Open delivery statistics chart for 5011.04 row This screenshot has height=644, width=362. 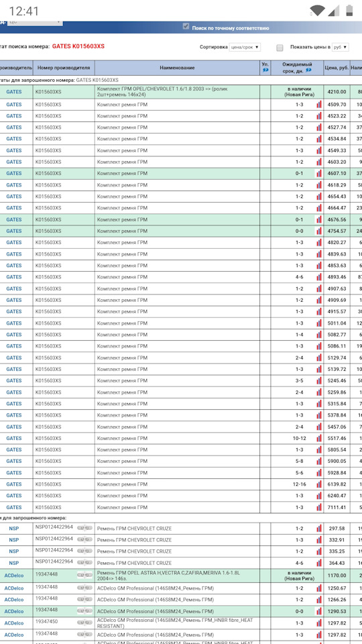click(x=319, y=323)
